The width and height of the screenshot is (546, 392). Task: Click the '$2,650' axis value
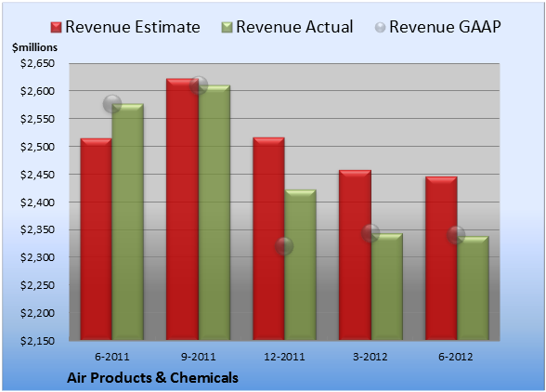37,63
